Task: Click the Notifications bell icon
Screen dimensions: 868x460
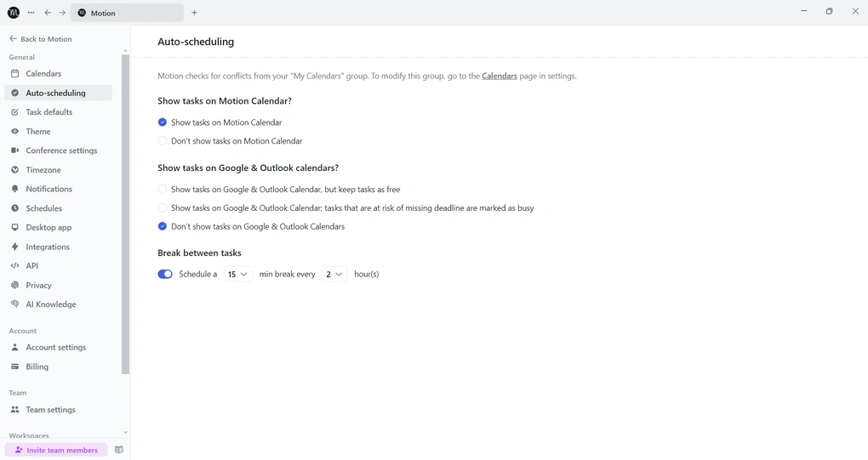Action: 15,189
